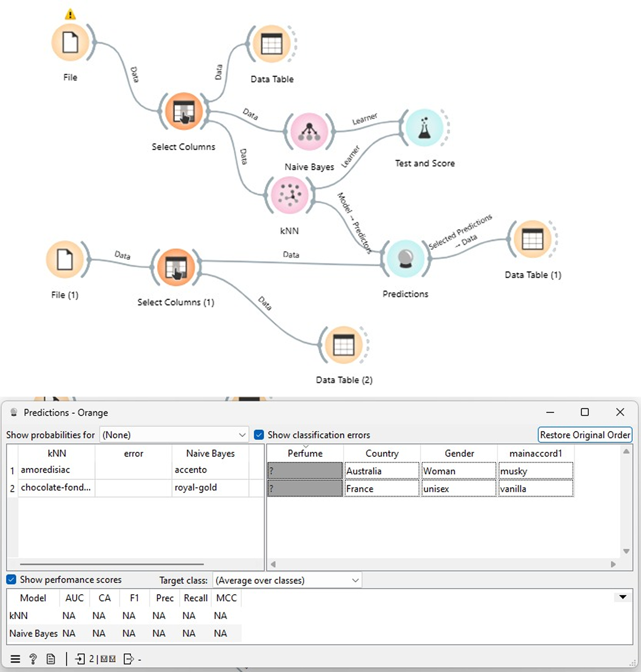Click the Prec score column header

click(x=165, y=598)
